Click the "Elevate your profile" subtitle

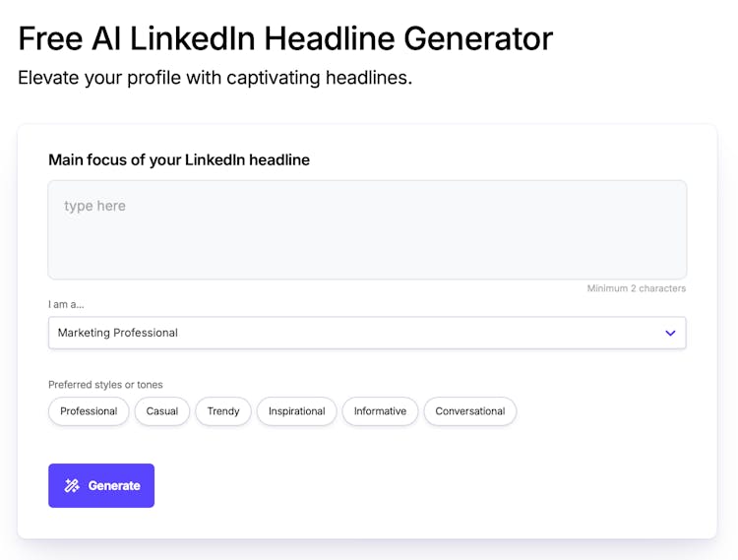[x=215, y=77]
